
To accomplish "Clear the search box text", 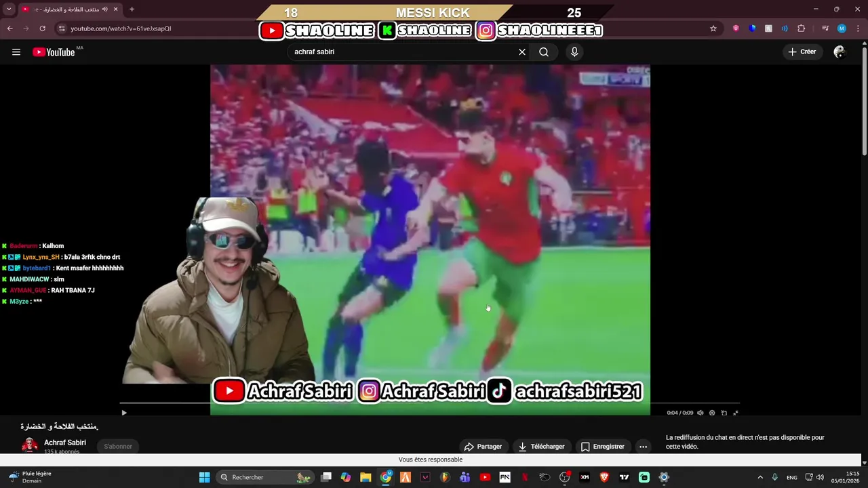I will click(522, 52).
